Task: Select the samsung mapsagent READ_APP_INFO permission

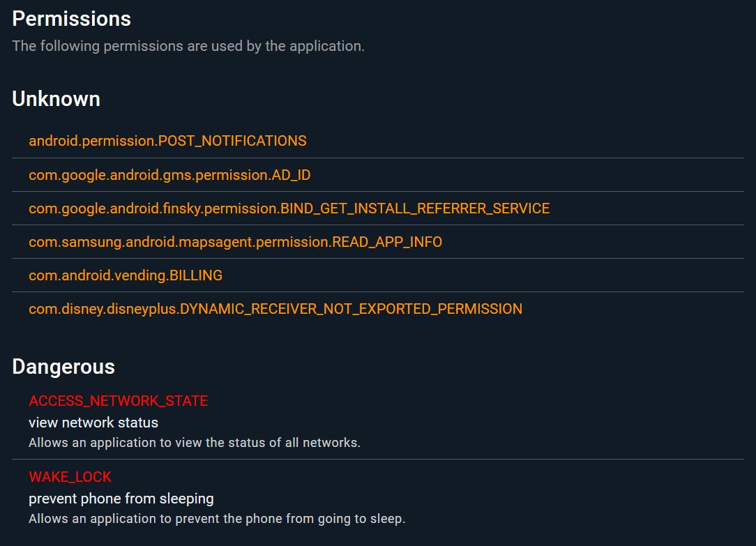Action: (235, 242)
